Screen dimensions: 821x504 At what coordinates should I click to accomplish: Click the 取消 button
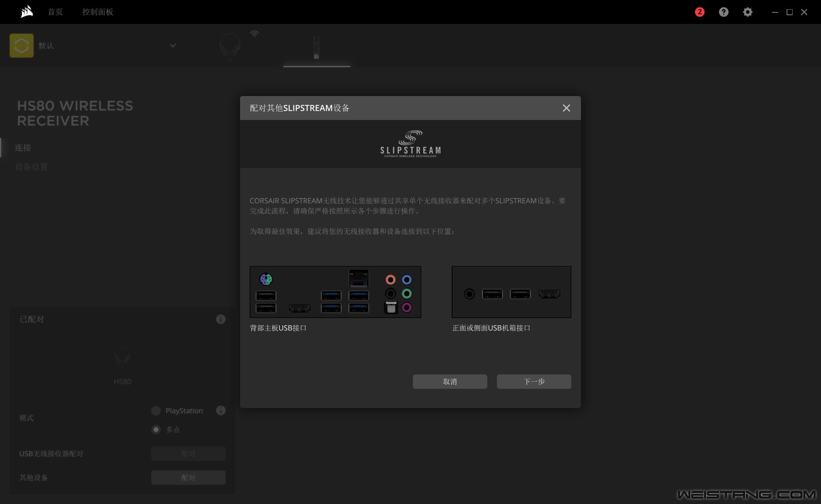[450, 382]
